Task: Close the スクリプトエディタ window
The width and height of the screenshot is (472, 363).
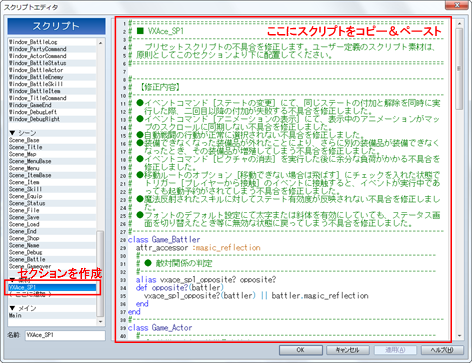Action: (457, 5)
